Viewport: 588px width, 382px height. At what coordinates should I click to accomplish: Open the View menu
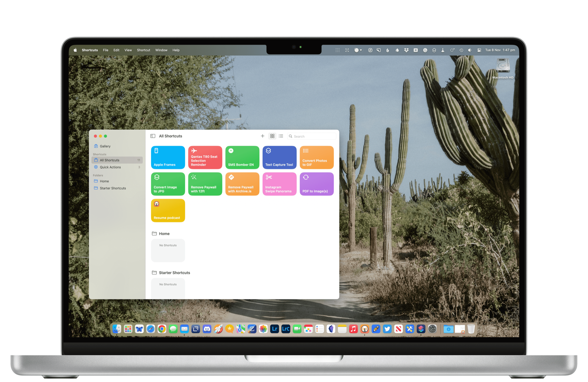(x=128, y=50)
